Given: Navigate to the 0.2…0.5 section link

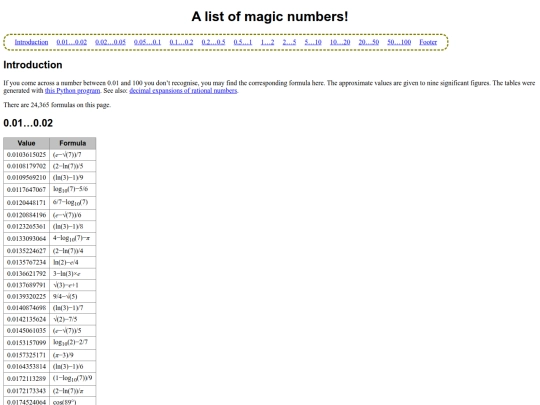Looking at the screenshot, I should [214, 42].
